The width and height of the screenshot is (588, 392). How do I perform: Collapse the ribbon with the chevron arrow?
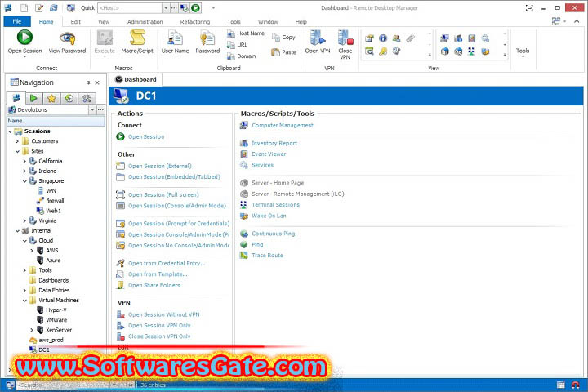577,22
